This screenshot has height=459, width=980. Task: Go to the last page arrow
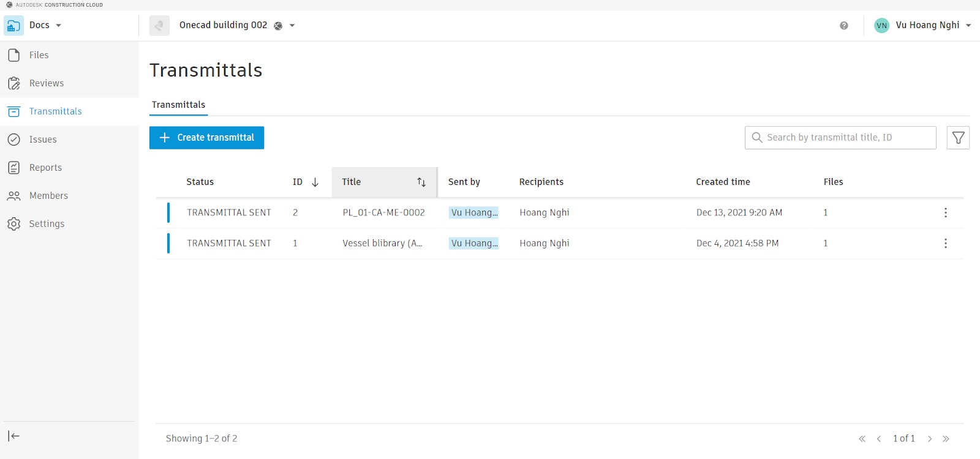[x=946, y=439]
